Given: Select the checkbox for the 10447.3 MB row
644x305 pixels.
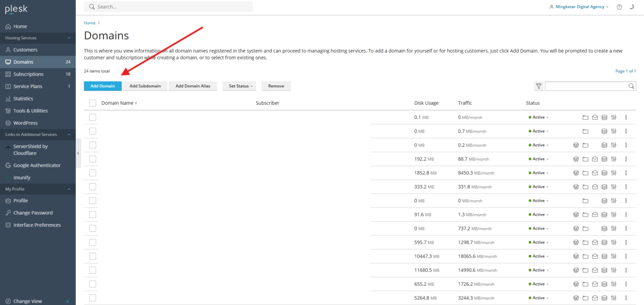Looking at the screenshot, I should pos(92,256).
